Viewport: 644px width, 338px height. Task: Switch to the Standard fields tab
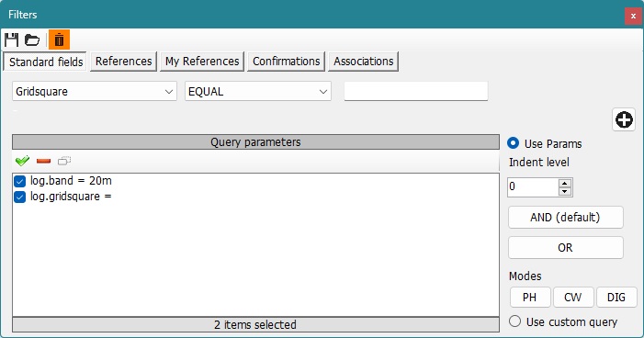45,62
